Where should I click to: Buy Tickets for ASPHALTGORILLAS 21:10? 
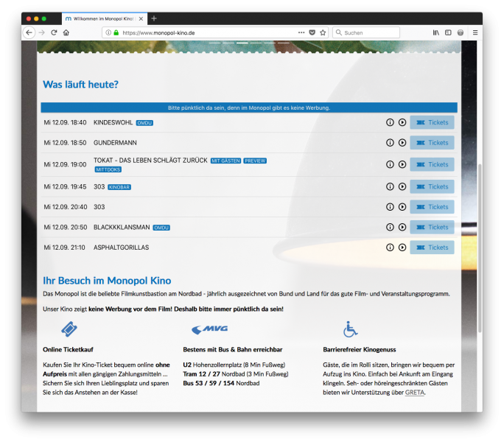point(432,248)
